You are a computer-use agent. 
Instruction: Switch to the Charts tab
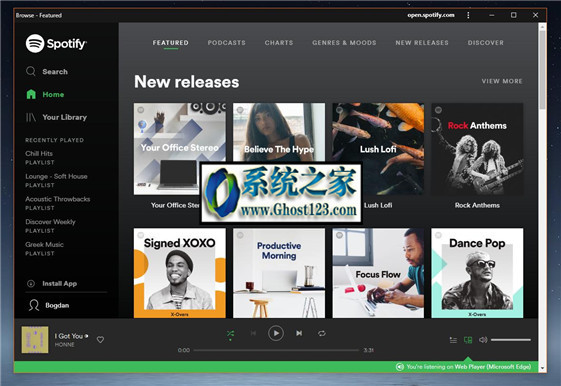tap(279, 43)
